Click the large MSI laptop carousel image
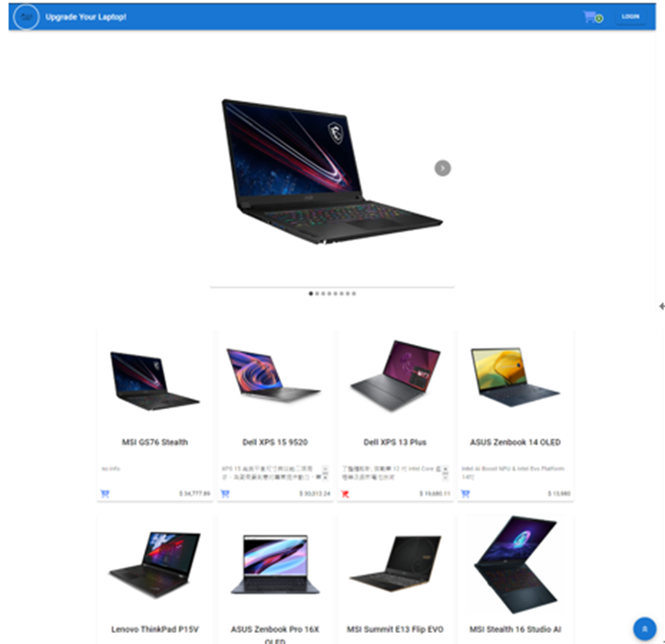The height and width of the screenshot is (644, 665). tap(332, 172)
